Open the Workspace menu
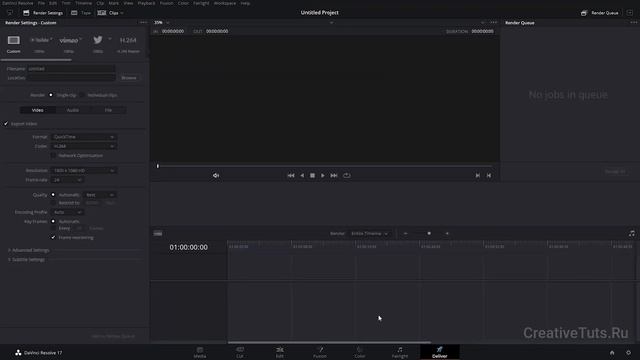 225,3
